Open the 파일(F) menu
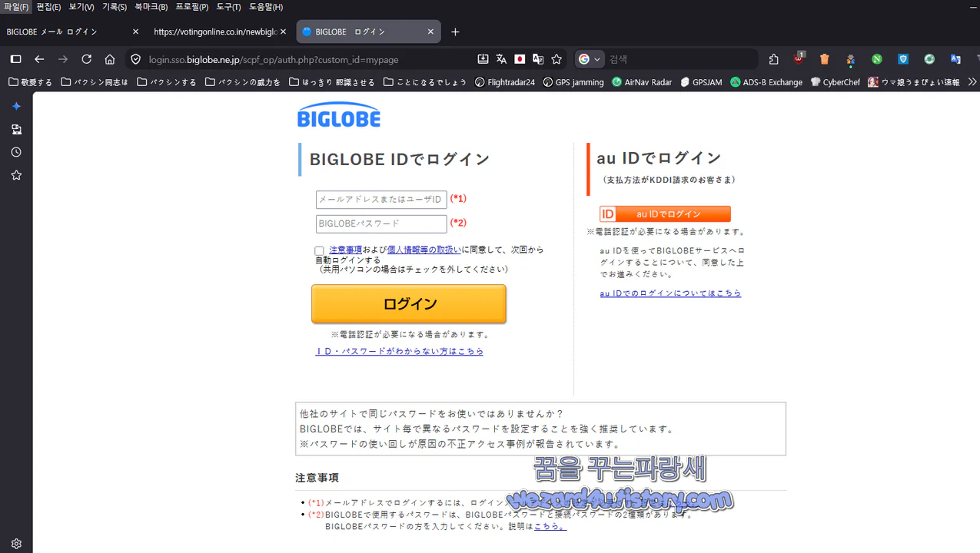 (15, 7)
